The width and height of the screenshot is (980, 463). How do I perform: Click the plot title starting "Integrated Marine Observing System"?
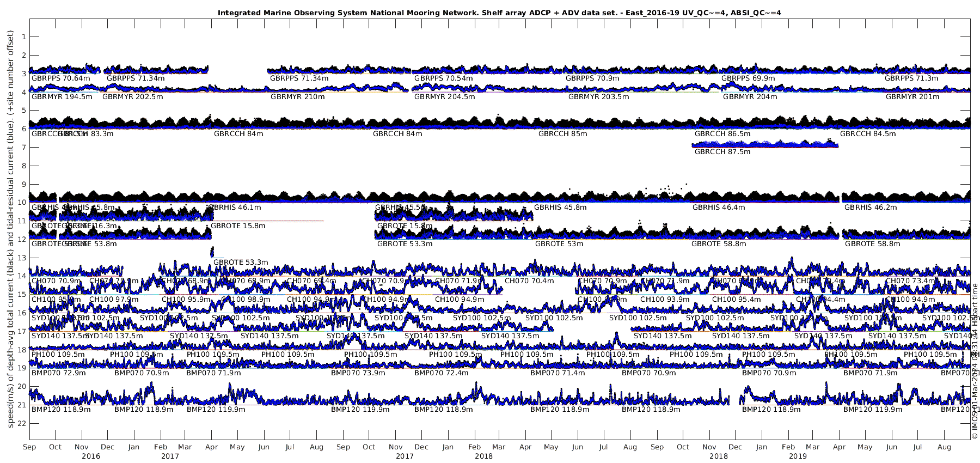[x=499, y=13]
